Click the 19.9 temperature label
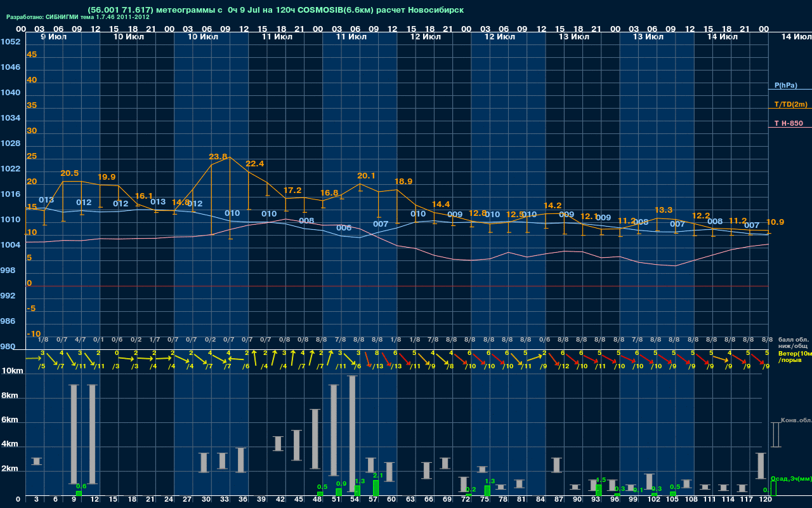This screenshot has height=508, width=812. (107, 177)
